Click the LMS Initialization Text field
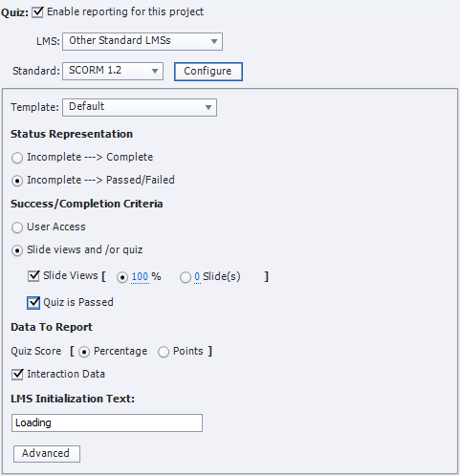Image resolution: width=460 pixels, height=476 pixels. [107, 423]
